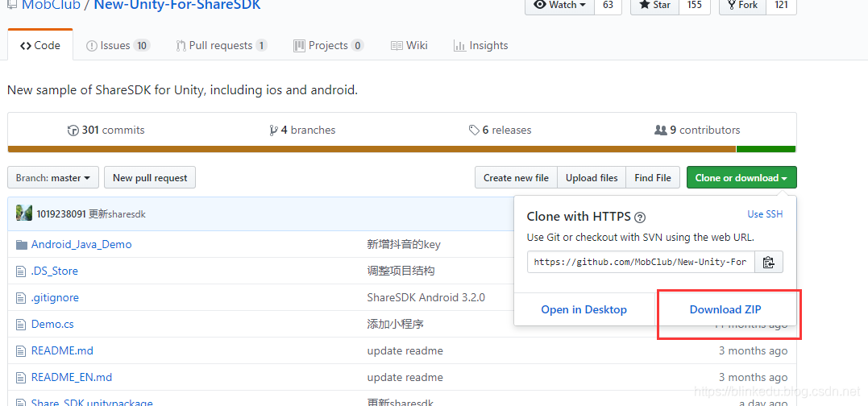Image resolution: width=868 pixels, height=406 pixels.
Task: View the Insights tab
Action: pyautogui.click(x=480, y=45)
